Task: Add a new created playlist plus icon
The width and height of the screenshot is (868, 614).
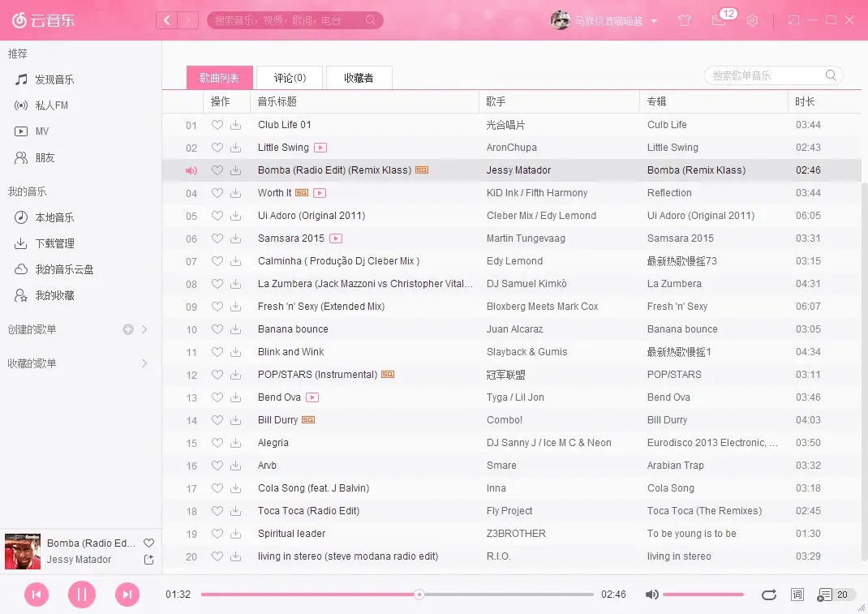Action: point(128,329)
